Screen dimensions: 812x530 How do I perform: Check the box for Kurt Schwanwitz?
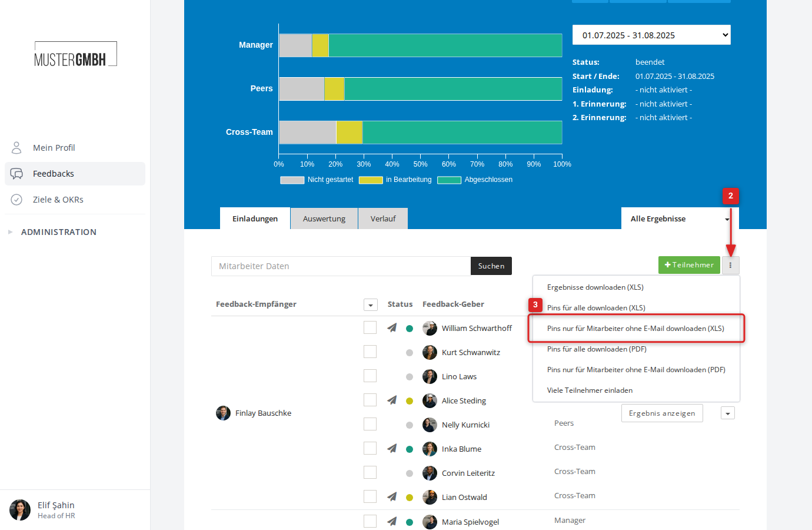pyautogui.click(x=370, y=352)
